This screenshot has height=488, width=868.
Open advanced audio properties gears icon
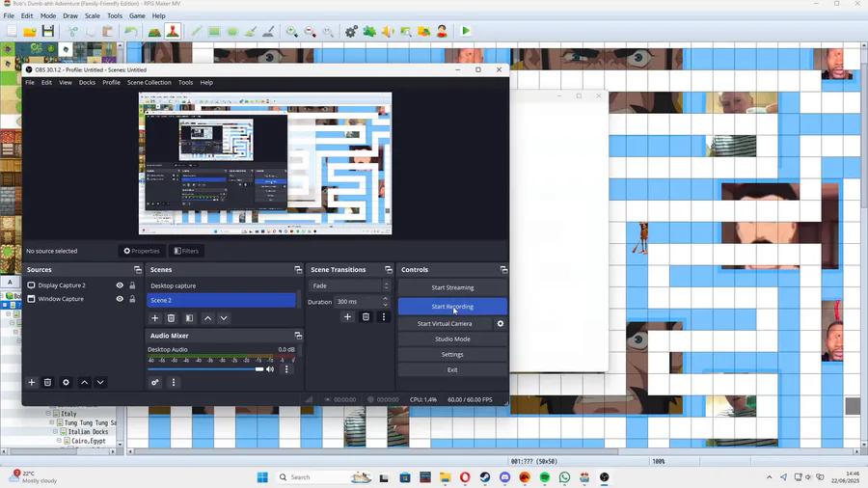coord(155,382)
